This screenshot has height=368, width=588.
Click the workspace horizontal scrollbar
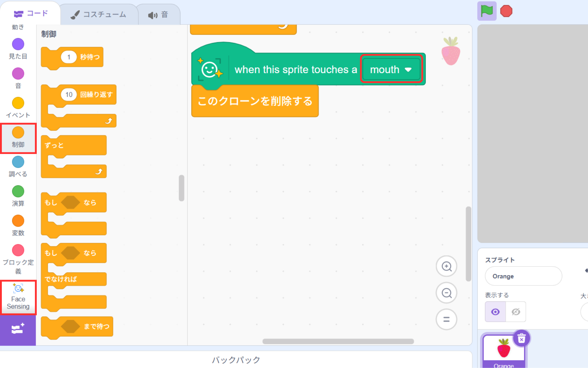pos(338,341)
